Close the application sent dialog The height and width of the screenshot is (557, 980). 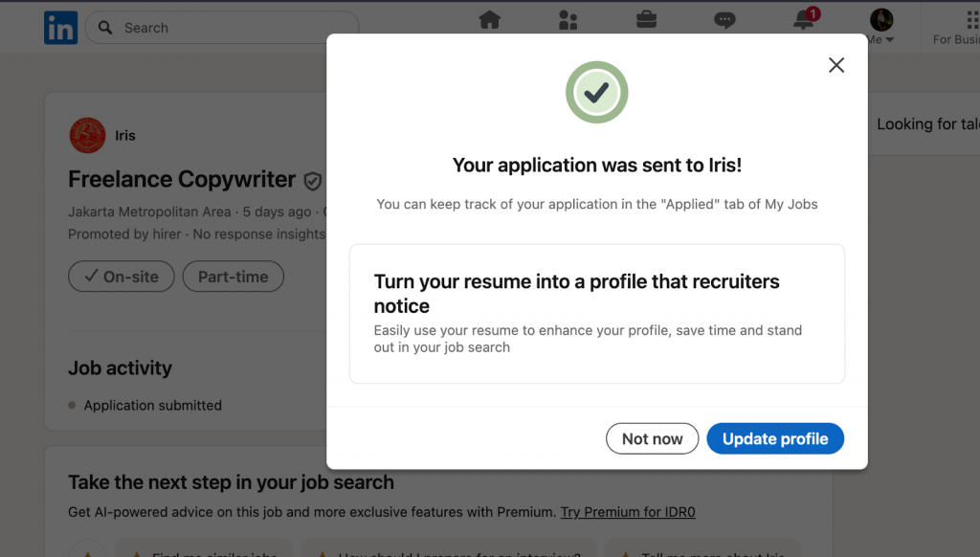(836, 65)
